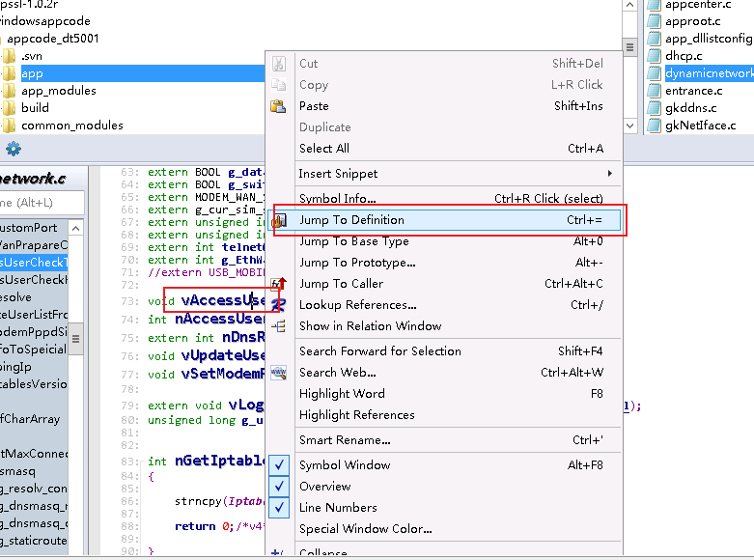Image resolution: width=754 pixels, height=560 pixels.
Task: Select esolve entry in symbol list
Action: click(15, 297)
